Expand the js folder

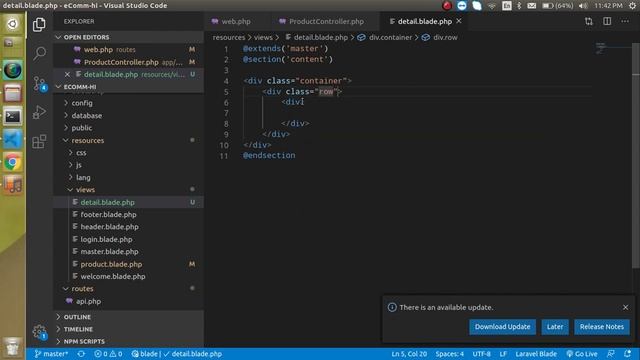point(129,165)
